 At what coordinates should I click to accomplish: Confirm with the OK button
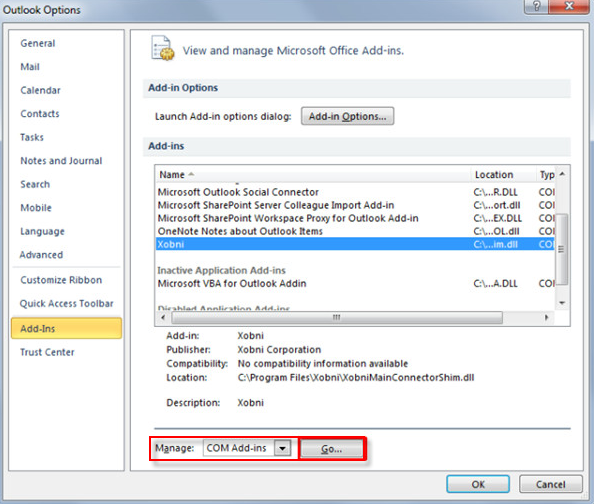tap(478, 484)
